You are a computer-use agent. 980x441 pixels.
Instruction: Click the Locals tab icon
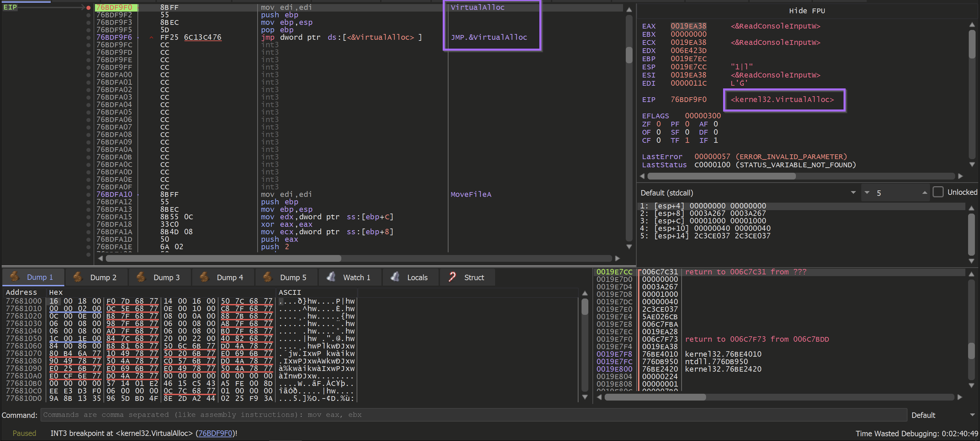pyautogui.click(x=395, y=277)
